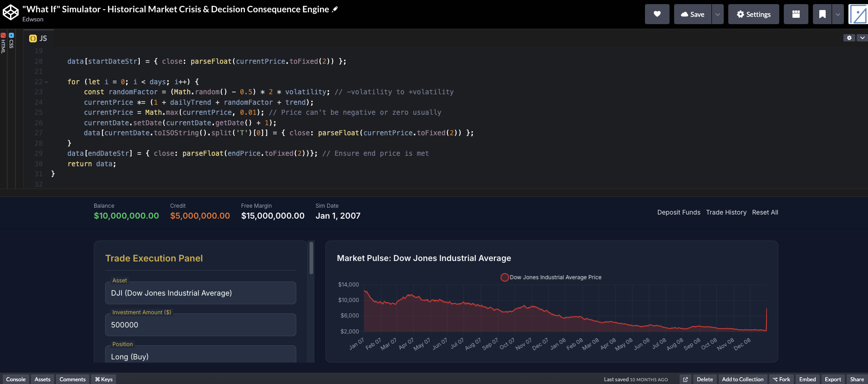
Task: Save the pen
Action: pyautogui.click(x=692, y=14)
